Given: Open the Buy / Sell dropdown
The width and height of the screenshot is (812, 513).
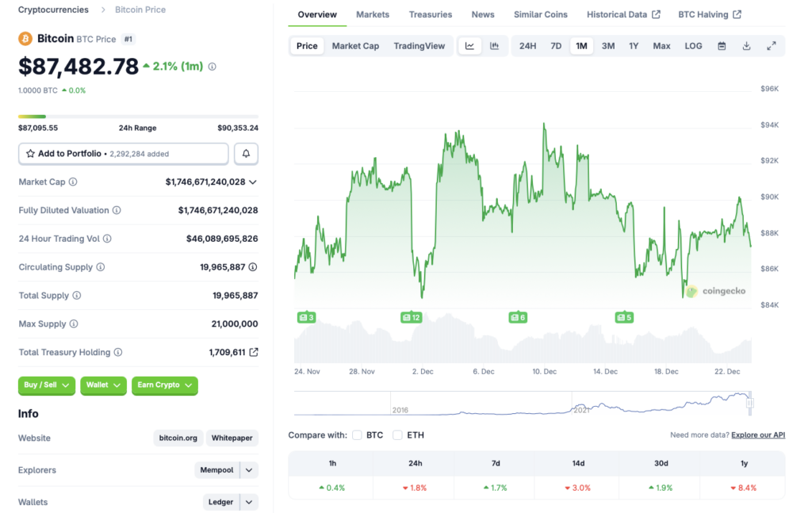Looking at the screenshot, I should tap(46, 385).
